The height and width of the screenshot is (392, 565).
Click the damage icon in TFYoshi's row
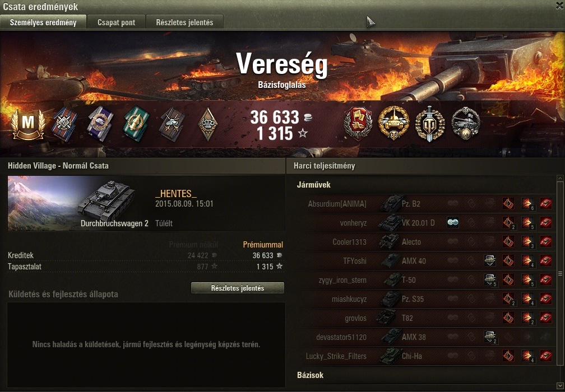(527, 261)
